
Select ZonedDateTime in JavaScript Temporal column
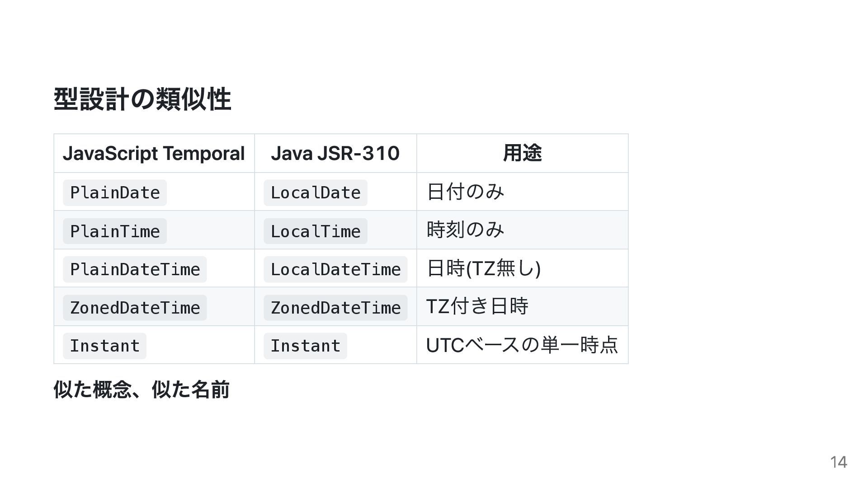(135, 308)
